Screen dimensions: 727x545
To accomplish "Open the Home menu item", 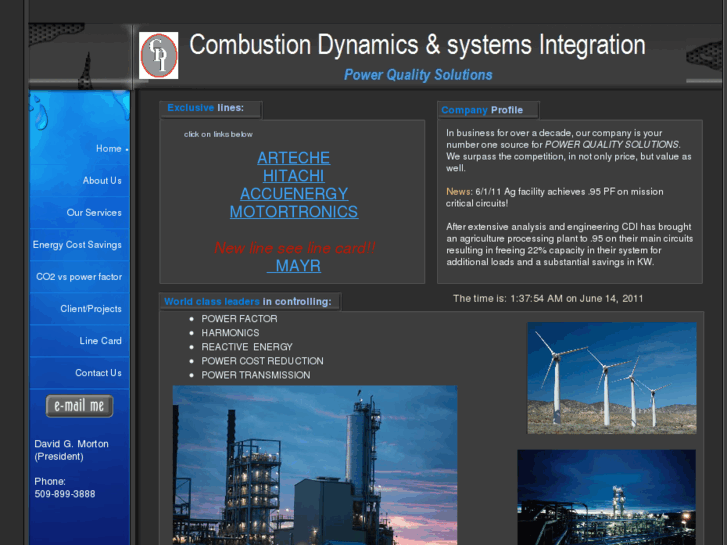I will tap(109, 149).
